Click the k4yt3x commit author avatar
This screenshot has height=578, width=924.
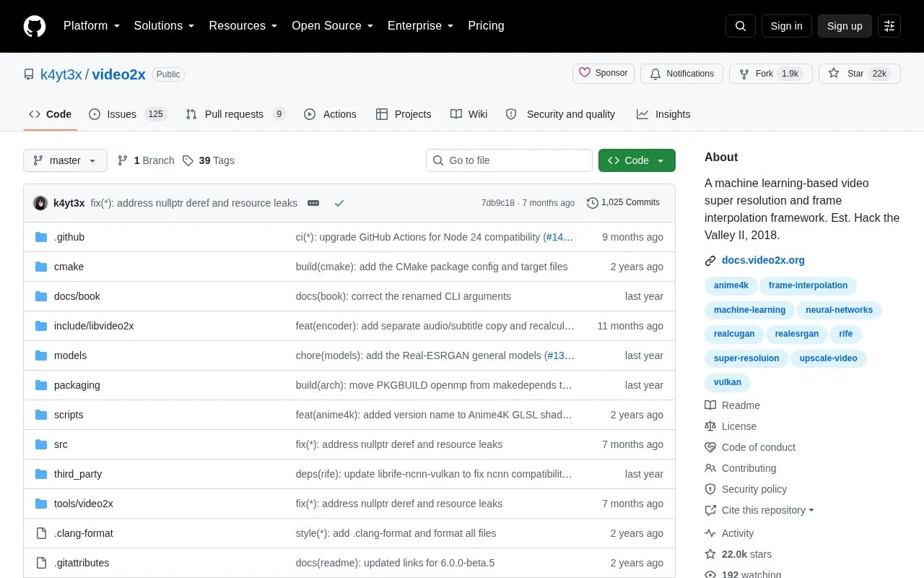[40, 203]
